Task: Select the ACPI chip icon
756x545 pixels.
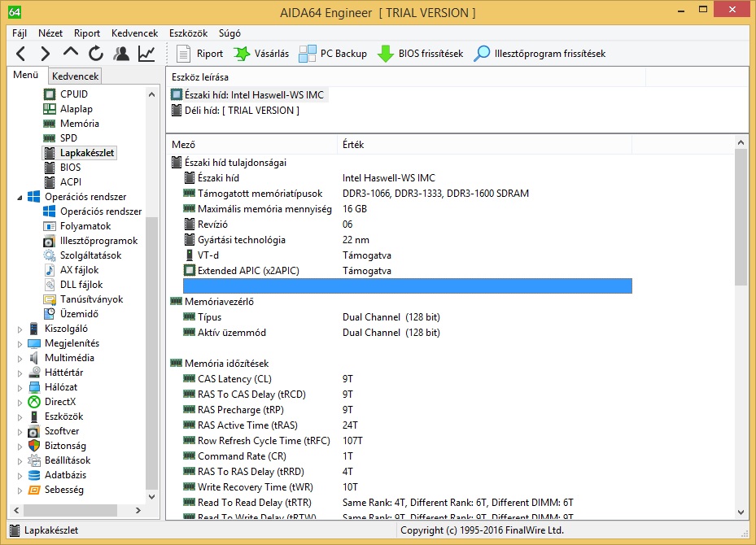Action: click(x=49, y=182)
